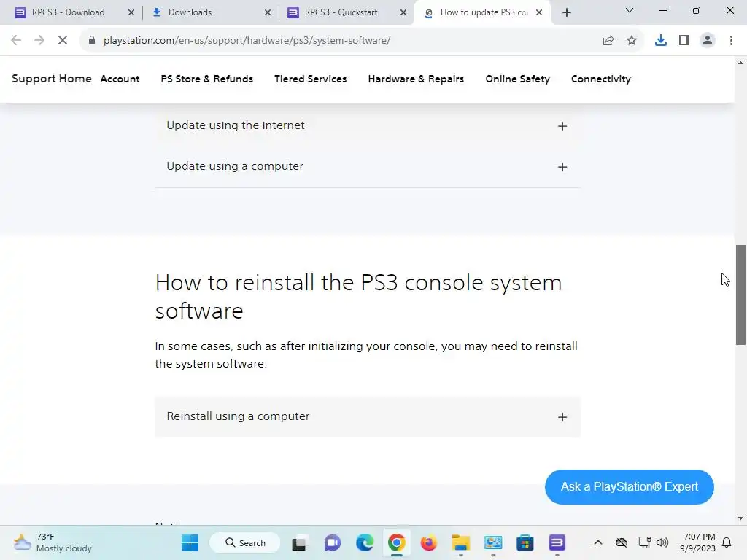Viewport: 747px width, 560px height.
Task: Open Support Home link
Action: click(x=52, y=79)
